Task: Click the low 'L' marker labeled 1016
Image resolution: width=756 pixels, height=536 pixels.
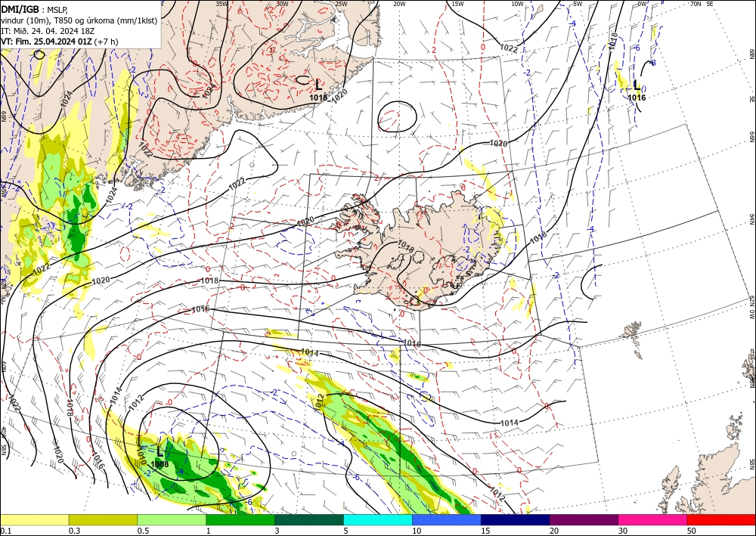Action: click(x=637, y=85)
